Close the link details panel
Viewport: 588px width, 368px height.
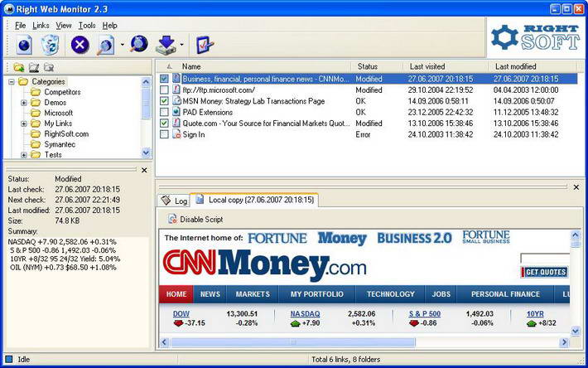click(144, 170)
